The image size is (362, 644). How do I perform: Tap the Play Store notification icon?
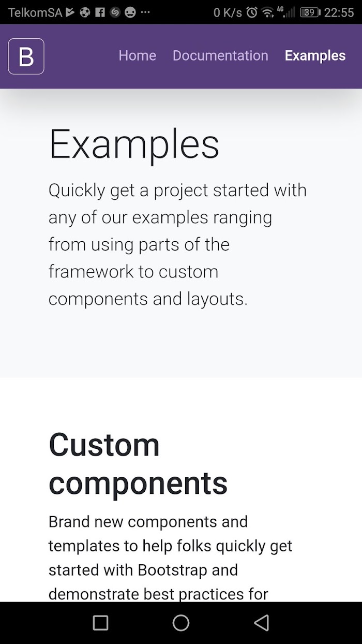pos(70,12)
